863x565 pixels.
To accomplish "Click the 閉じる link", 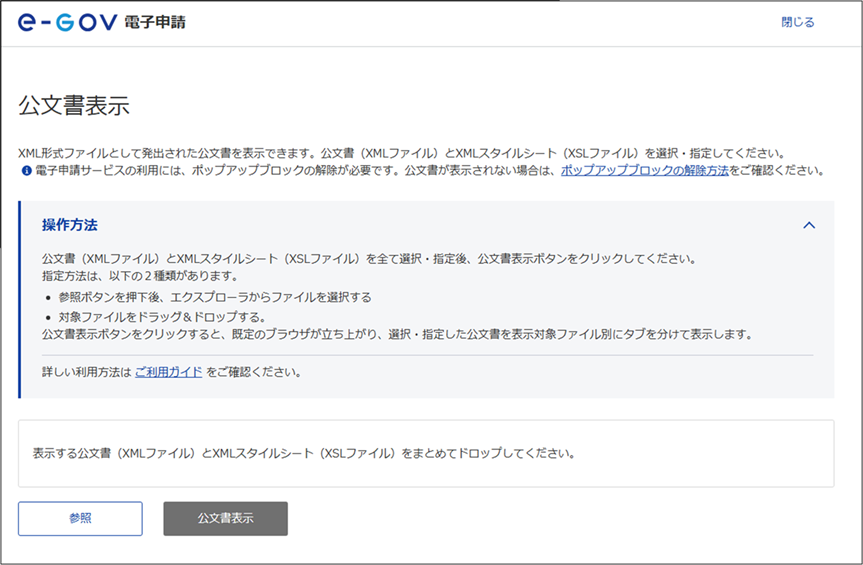I will click(x=798, y=23).
